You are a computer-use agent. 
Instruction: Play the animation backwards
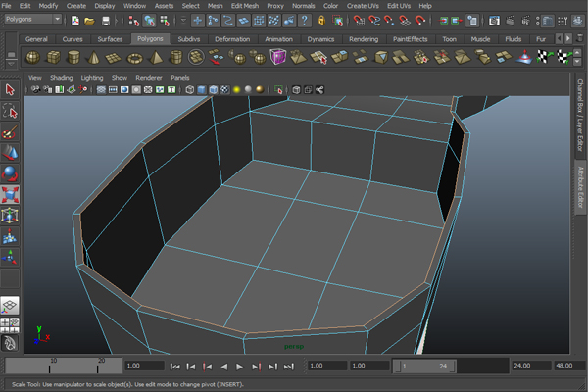click(223, 367)
